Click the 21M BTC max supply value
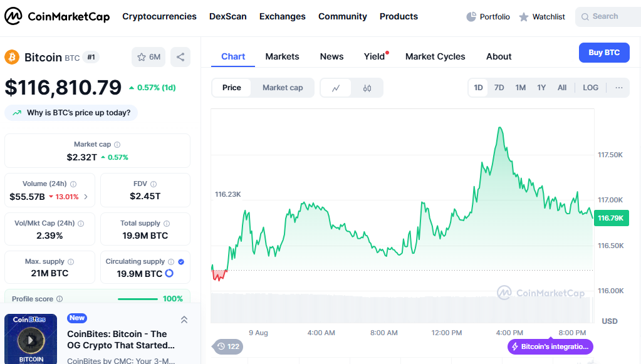The width and height of the screenshot is (641, 364). pos(50,273)
